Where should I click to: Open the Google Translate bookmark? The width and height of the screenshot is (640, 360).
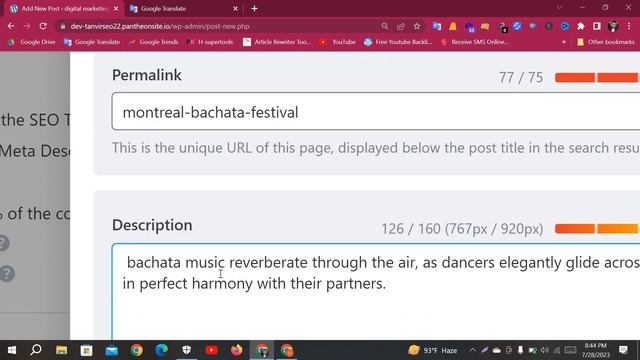92,42
